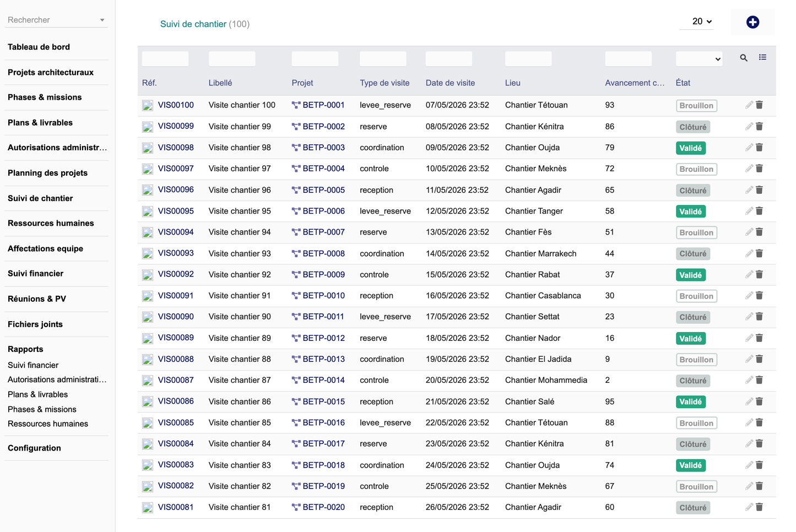Open project BETP-0005 link
The width and height of the screenshot is (796, 532).
point(324,190)
